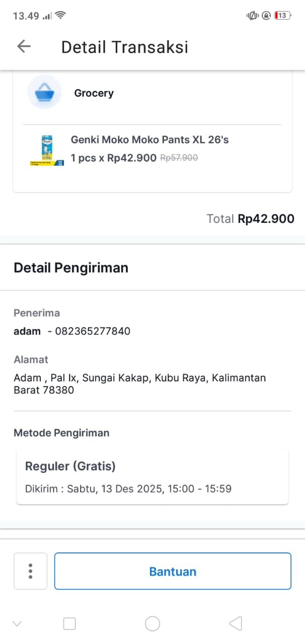
Task: Tap the Detail Pengiriman section heading
Action: pos(71,268)
